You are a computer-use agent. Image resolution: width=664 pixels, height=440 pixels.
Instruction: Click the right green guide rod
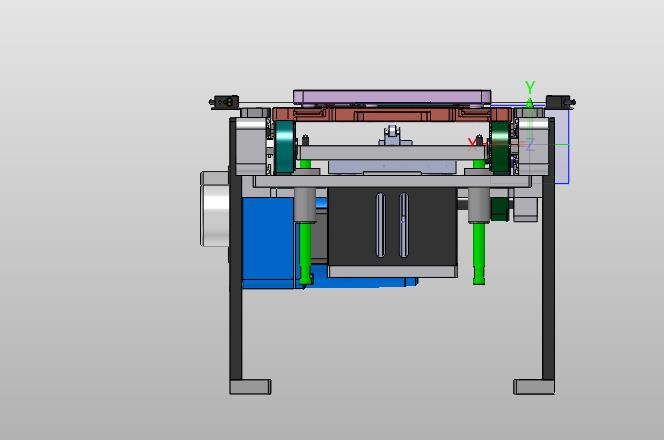tap(479, 253)
